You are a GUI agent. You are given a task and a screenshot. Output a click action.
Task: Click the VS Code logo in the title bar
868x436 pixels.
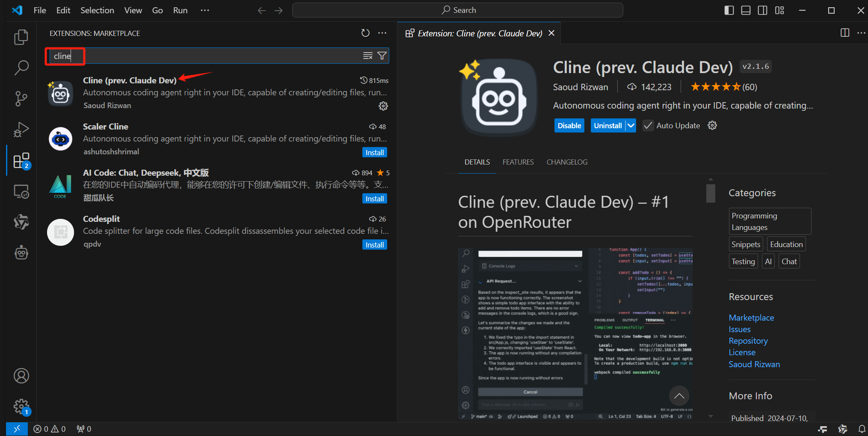click(x=17, y=10)
